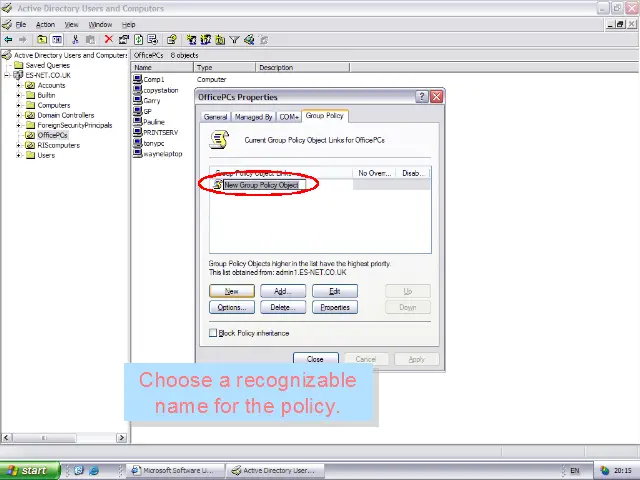Expand the Accounts tree node

pos(18,85)
